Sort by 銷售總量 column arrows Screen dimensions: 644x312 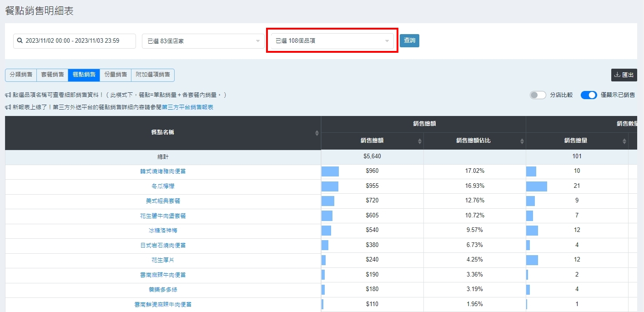click(624, 141)
